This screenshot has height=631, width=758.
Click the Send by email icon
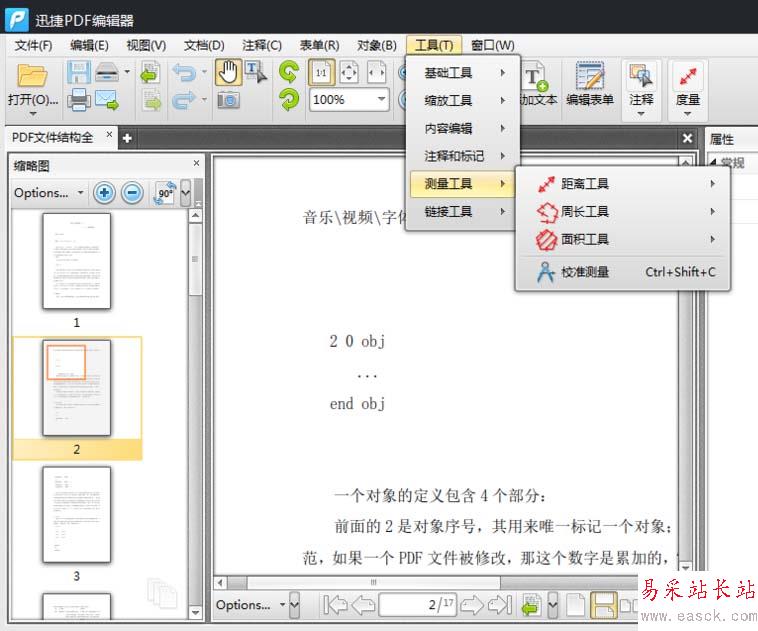(x=107, y=101)
